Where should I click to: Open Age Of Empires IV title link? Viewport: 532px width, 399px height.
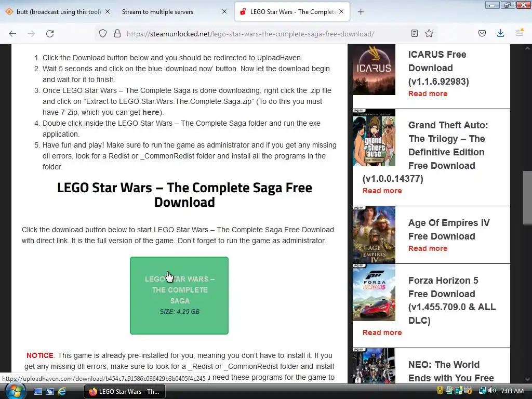pos(449,229)
